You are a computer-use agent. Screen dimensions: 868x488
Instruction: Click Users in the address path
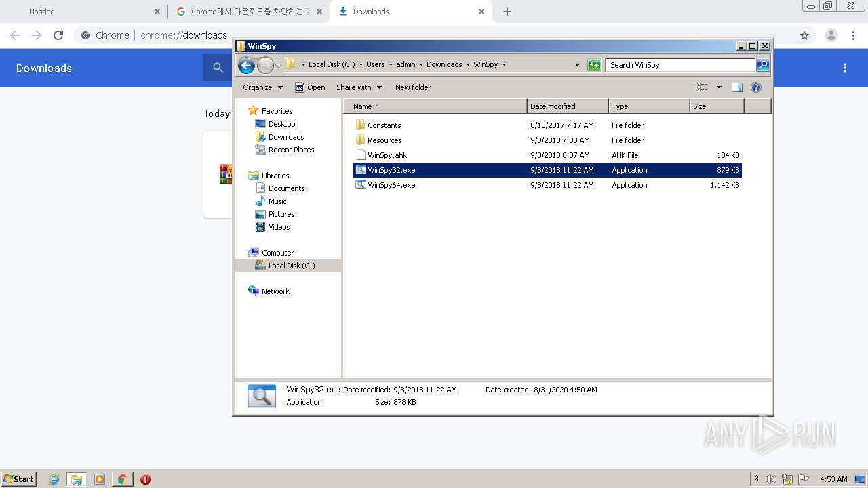pyautogui.click(x=375, y=64)
